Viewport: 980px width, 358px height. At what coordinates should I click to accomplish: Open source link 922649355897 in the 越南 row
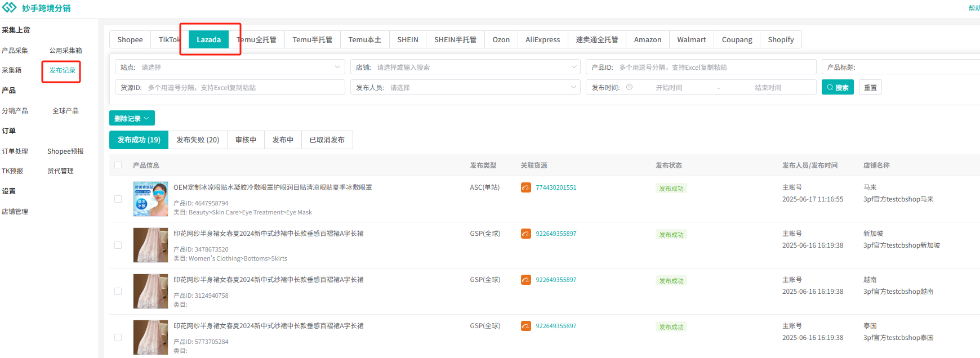tap(556, 280)
